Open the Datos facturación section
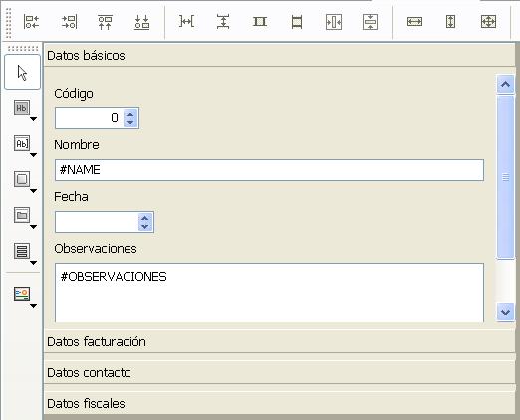This screenshot has height=420, width=520. point(279,341)
